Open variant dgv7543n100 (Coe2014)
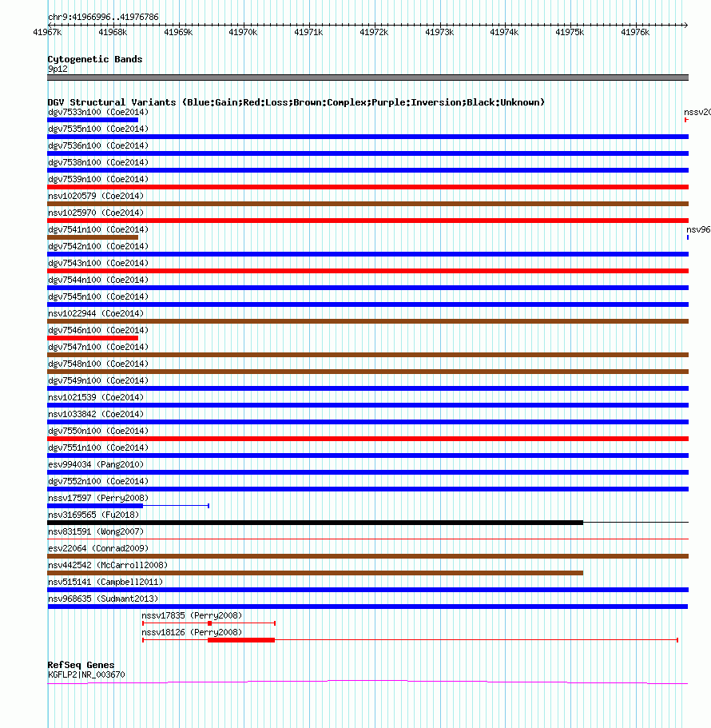This screenshot has width=711, height=728. coord(98,263)
